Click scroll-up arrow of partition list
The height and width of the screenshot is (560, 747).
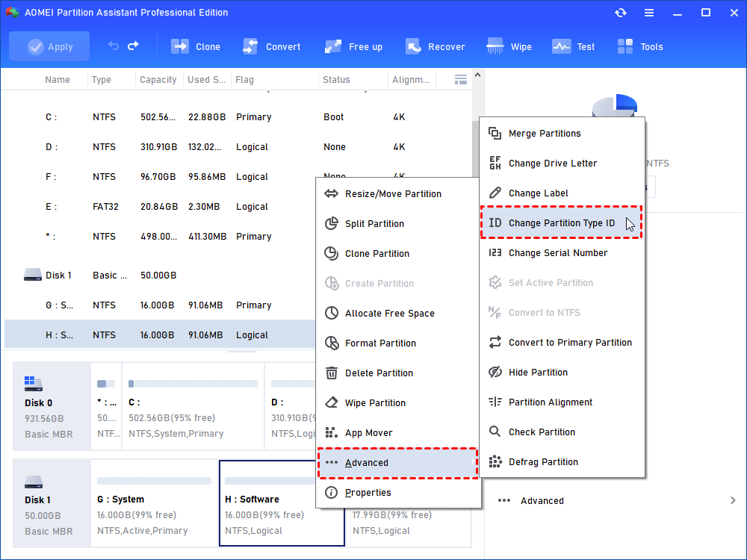[x=477, y=75]
